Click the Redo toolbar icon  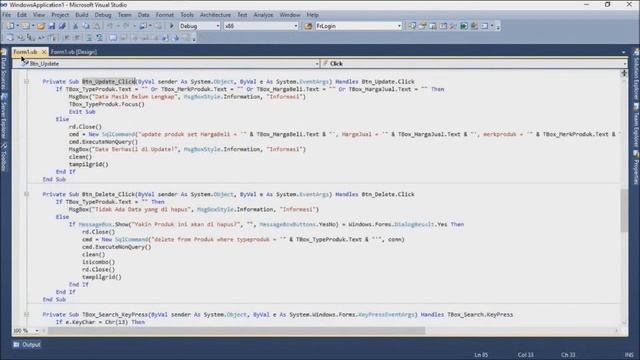click(x=126, y=26)
